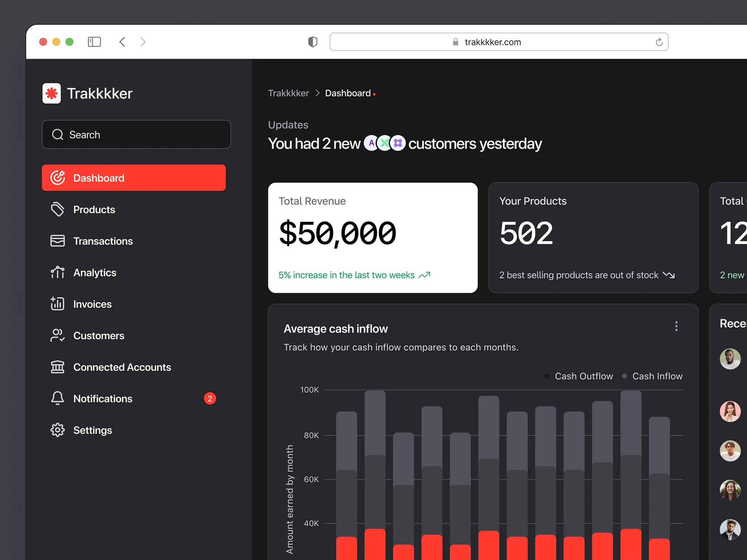Click the 80K axis label on the chart

[311, 435]
